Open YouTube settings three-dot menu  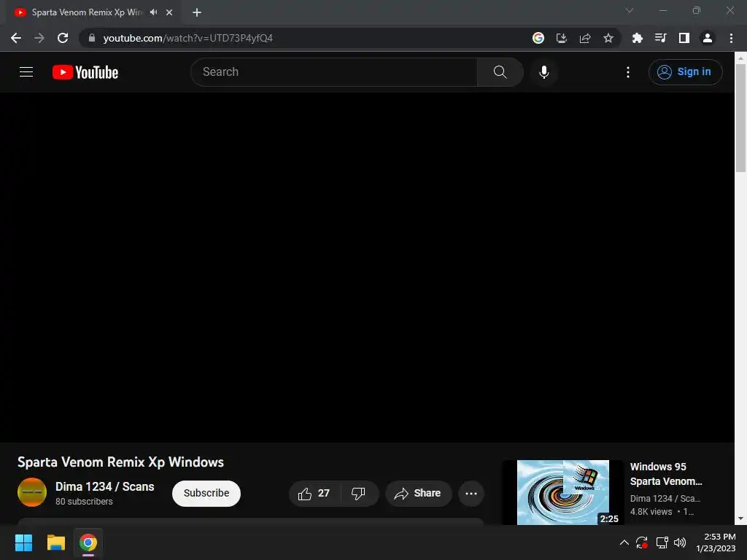[x=628, y=72]
